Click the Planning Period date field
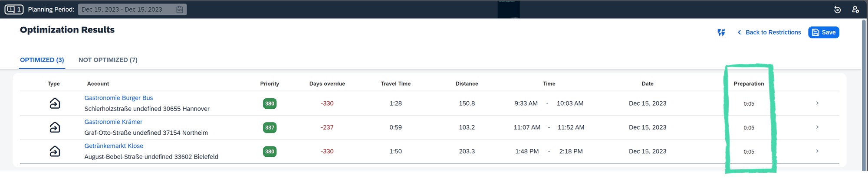 (x=132, y=10)
